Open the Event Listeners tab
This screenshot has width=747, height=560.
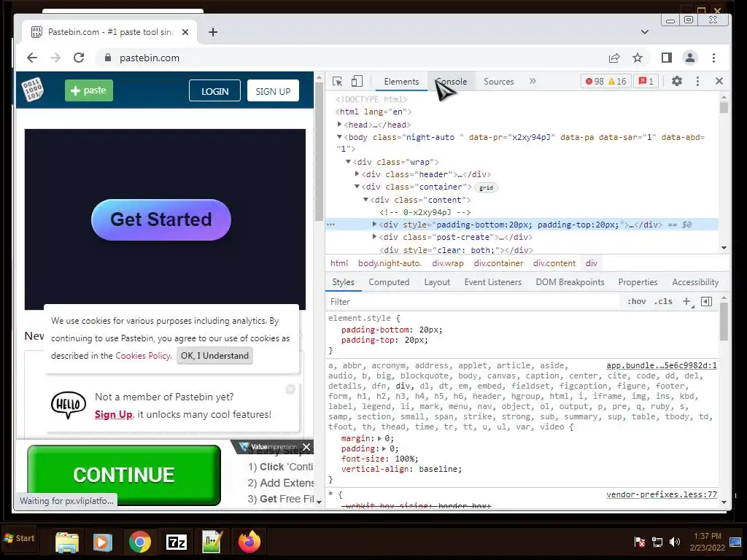[492, 282]
